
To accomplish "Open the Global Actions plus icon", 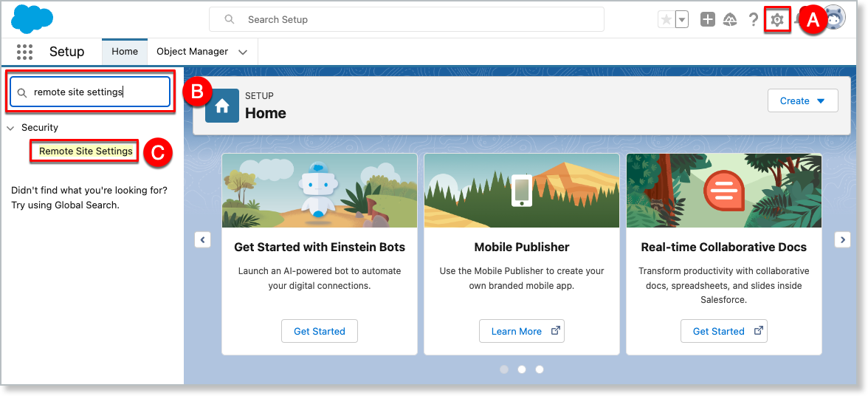I will tap(707, 19).
